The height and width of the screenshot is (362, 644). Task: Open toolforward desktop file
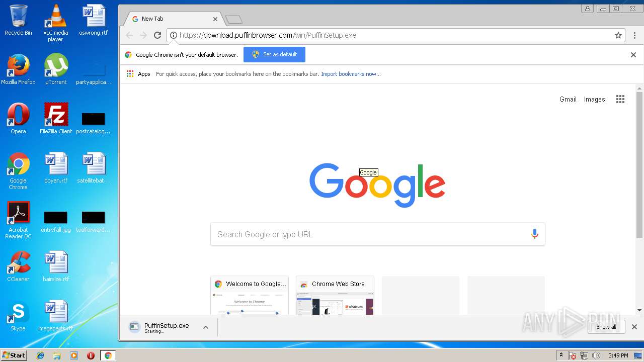tap(94, 222)
